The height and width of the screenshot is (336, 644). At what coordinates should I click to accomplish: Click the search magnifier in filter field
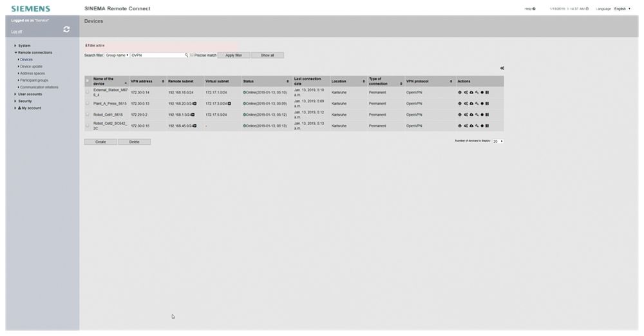pyautogui.click(x=186, y=55)
